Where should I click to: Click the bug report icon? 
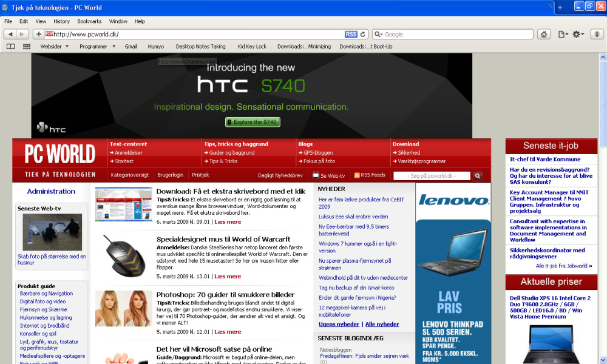597,34
